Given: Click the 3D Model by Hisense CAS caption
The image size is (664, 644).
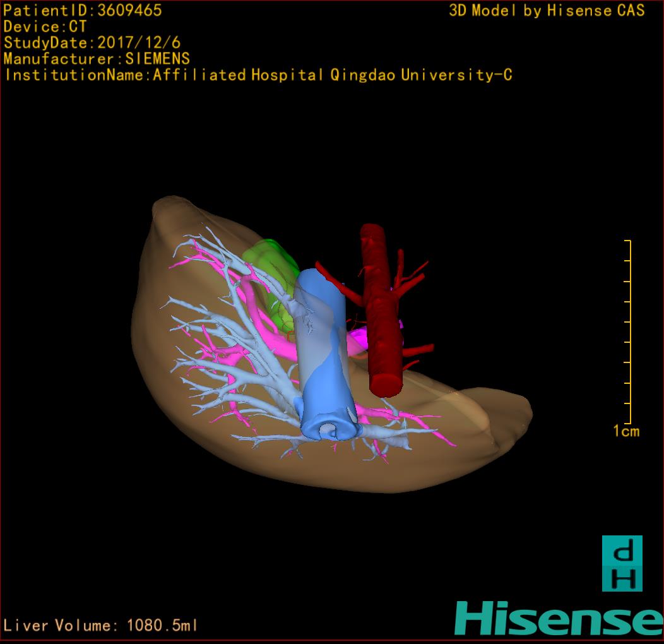Looking at the screenshot, I should click(x=547, y=10).
